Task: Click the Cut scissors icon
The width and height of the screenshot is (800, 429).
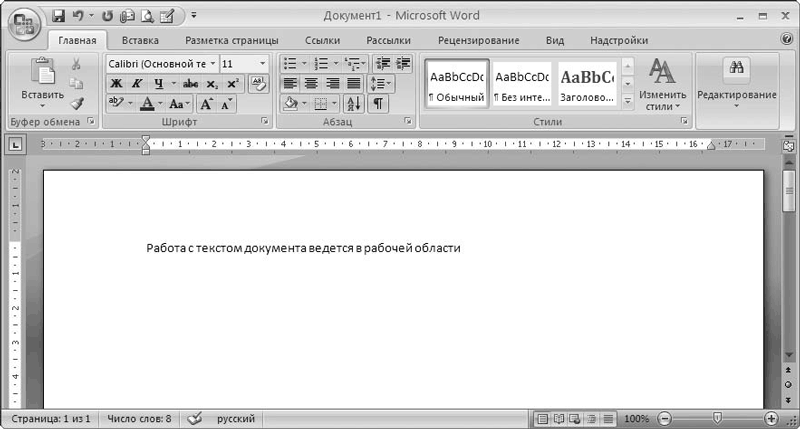Action: (x=76, y=64)
